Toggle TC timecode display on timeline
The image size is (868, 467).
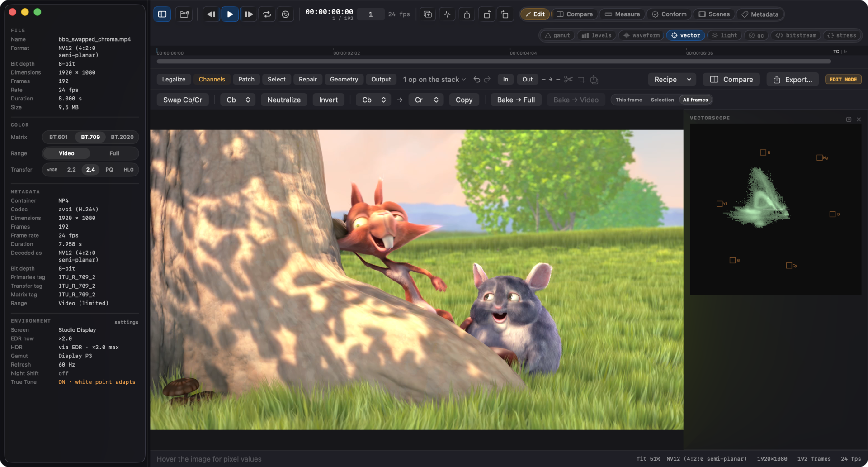click(836, 52)
